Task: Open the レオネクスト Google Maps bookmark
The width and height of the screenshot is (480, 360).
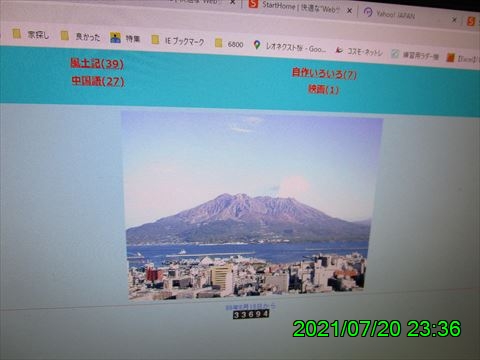Action: click(289, 47)
